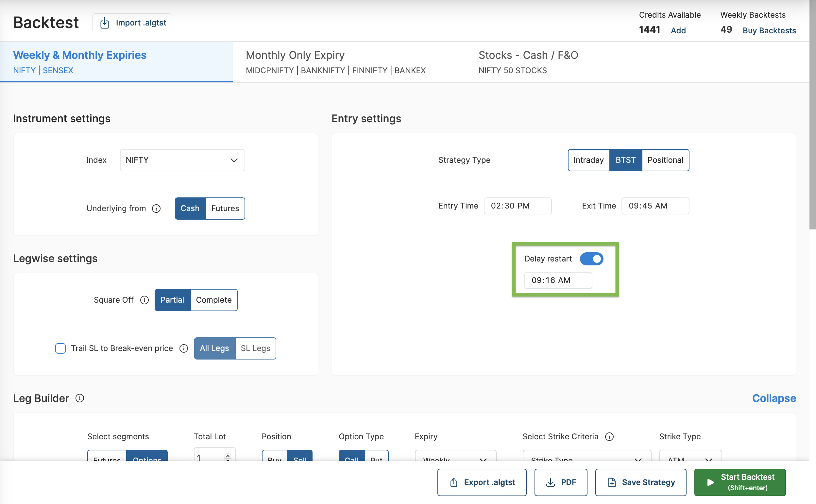Toggle the Delay restart switch
The width and height of the screenshot is (816, 504).
click(592, 259)
